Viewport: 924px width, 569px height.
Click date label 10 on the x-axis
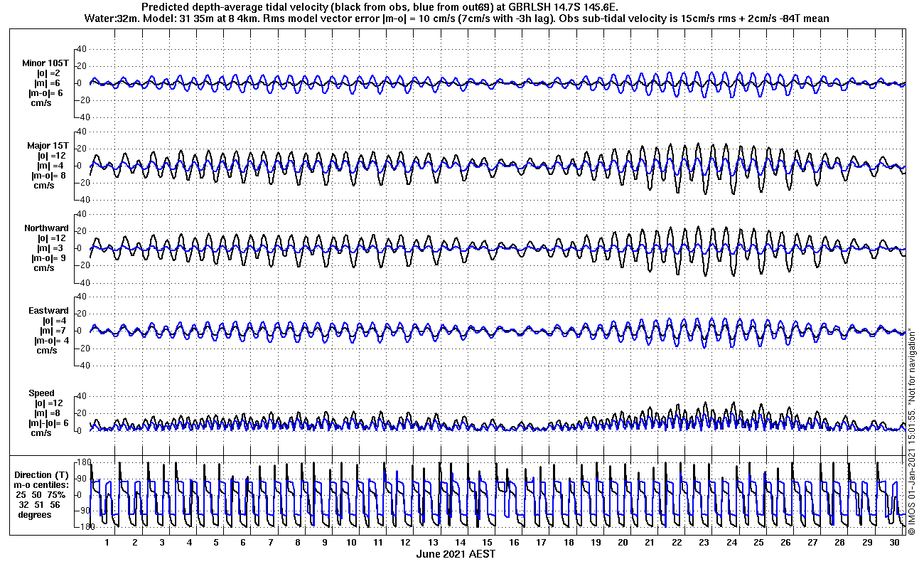tap(351, 543)
